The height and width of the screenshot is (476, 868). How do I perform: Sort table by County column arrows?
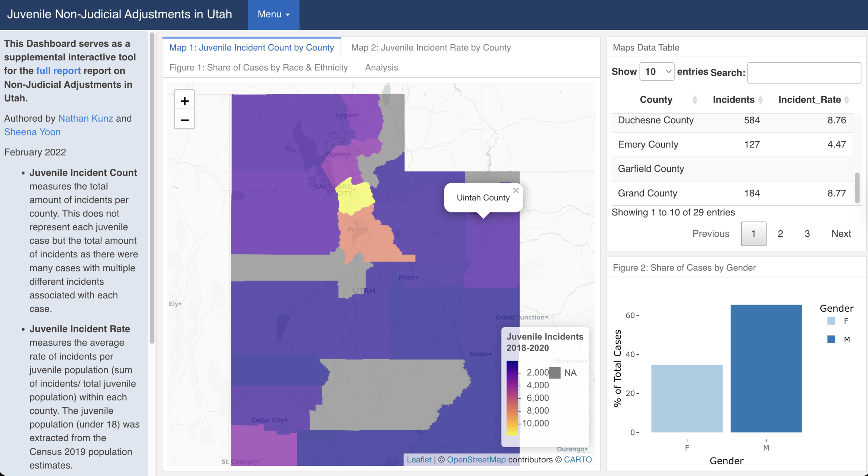(x=695, y=100)
